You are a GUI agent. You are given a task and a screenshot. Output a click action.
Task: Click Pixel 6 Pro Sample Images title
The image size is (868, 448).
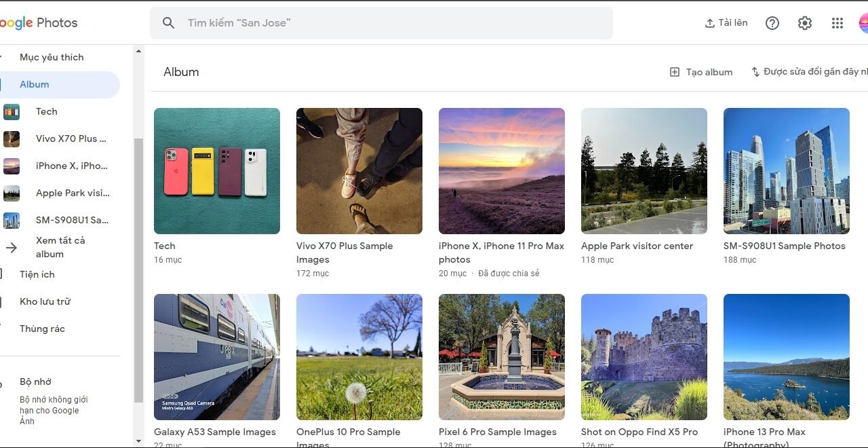click(x=498, y=432)
